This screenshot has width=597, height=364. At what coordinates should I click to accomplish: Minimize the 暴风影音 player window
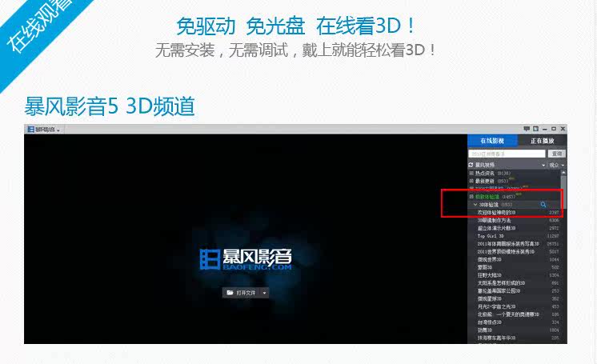545,129
